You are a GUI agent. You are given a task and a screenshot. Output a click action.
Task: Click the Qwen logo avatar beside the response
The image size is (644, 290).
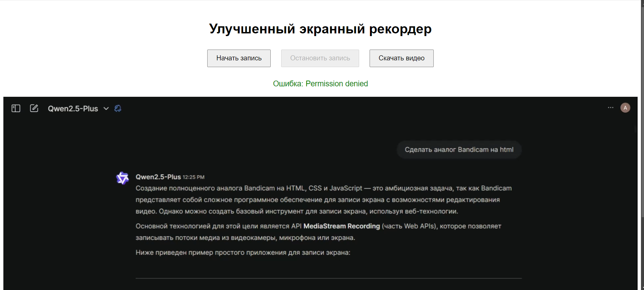[123, 178]
